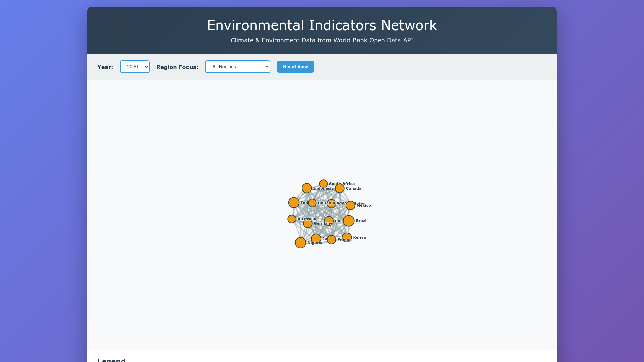Click the France node circle

(x=331, y=240)
